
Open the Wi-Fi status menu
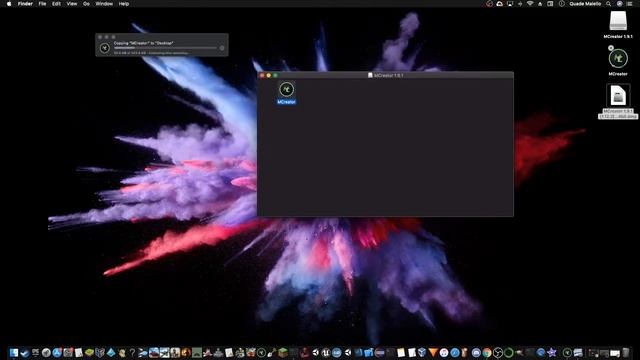pos(530,4)
